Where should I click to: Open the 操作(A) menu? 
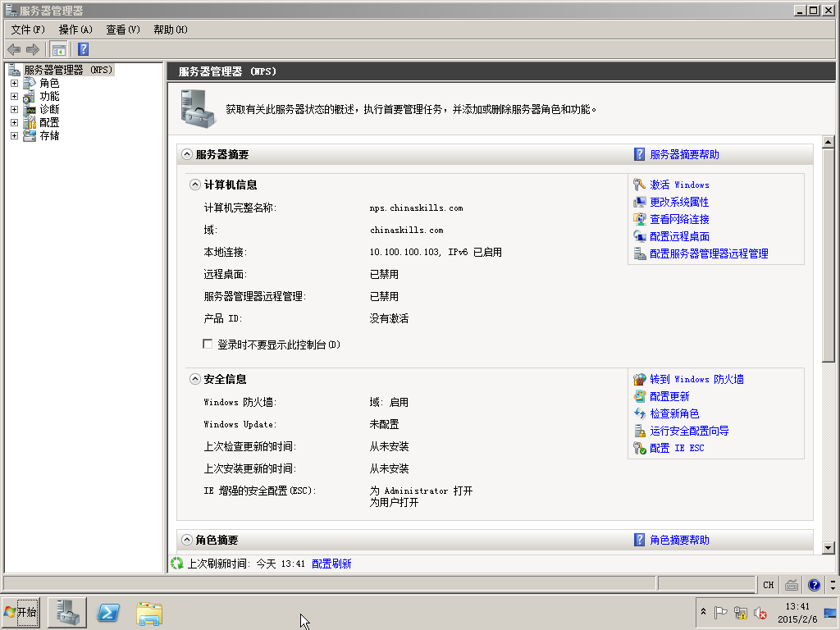75,30
